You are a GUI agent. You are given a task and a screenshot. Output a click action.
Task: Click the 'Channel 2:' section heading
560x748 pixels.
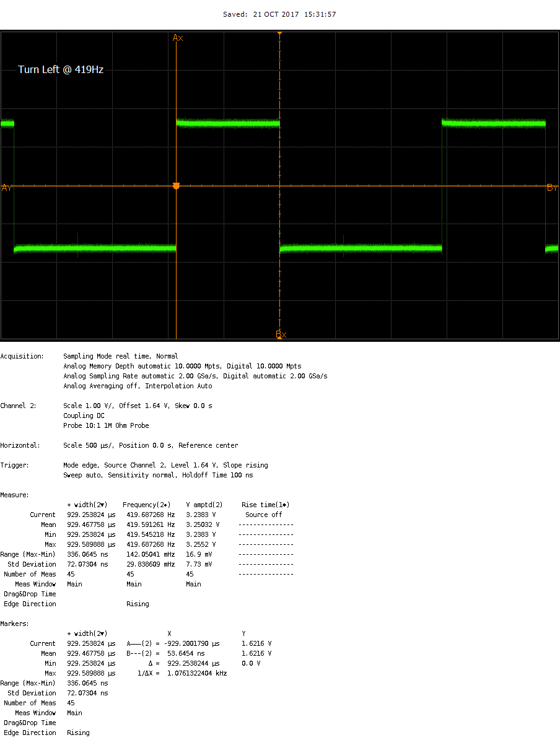tap(19, 406)
